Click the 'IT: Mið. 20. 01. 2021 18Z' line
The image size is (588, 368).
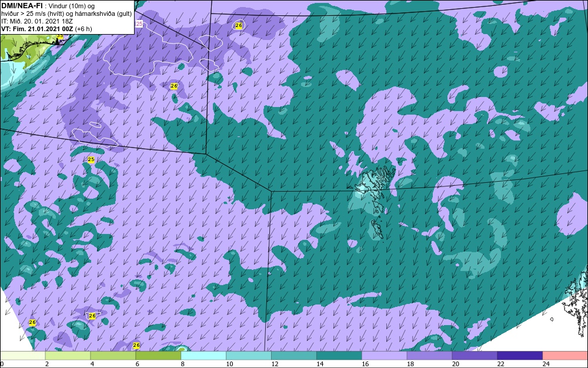(36, 21)
